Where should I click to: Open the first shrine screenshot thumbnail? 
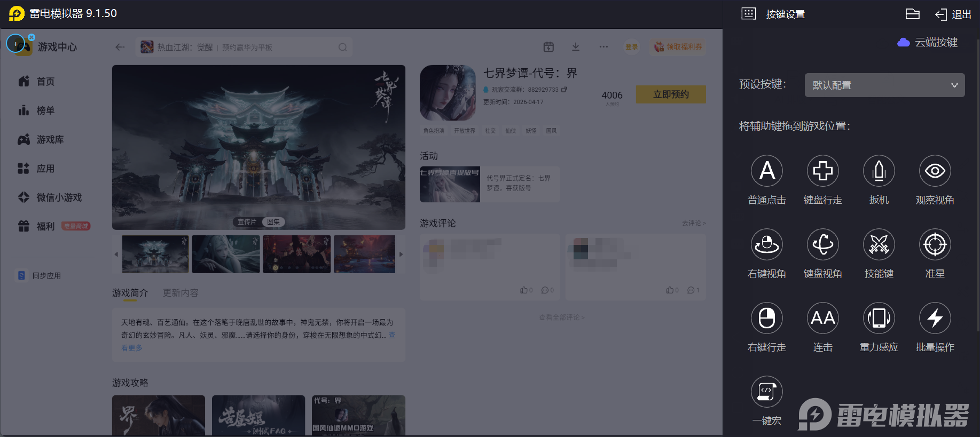[155, 254]
